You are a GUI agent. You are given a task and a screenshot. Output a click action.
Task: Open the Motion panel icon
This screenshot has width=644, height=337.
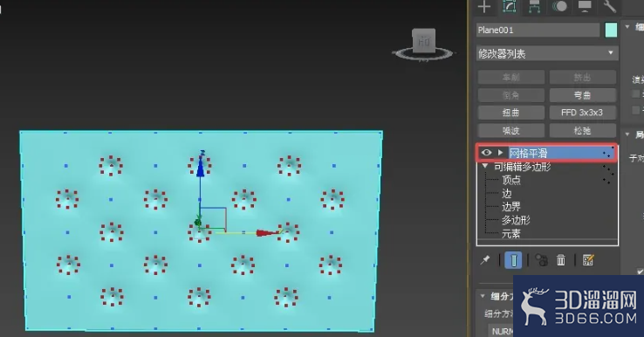click(x=559, y=6)
